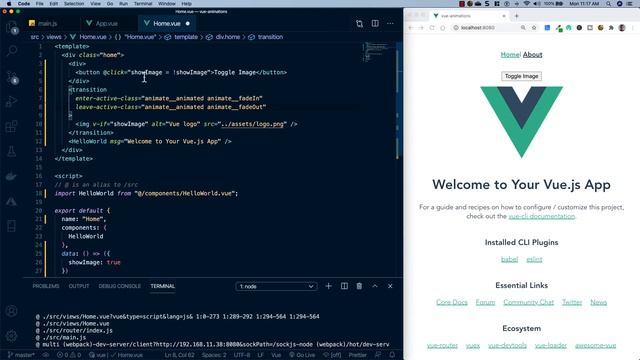Open the babel plugin link

[509, 259]
